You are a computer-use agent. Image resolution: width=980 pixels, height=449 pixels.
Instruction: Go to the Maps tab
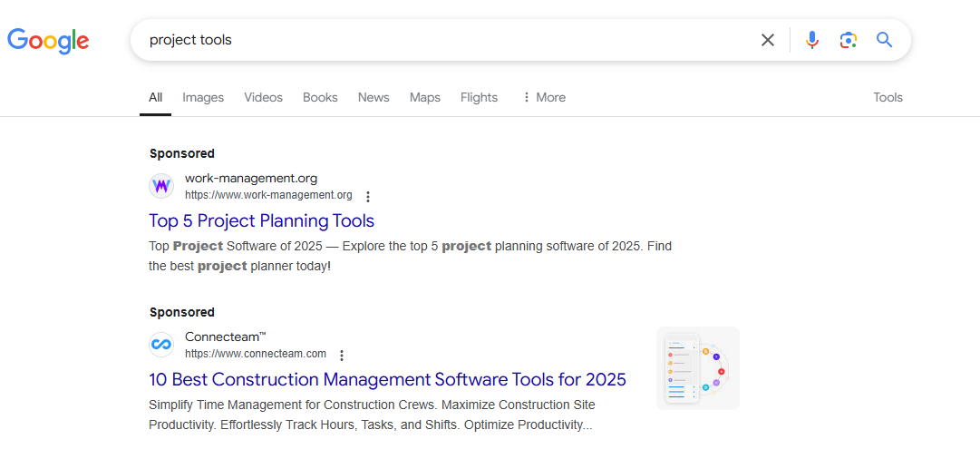pyautogui.click(x=424, y=97)
